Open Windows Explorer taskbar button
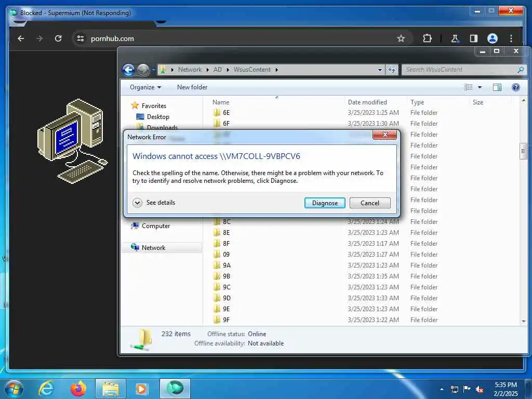 tap(110, 389)
